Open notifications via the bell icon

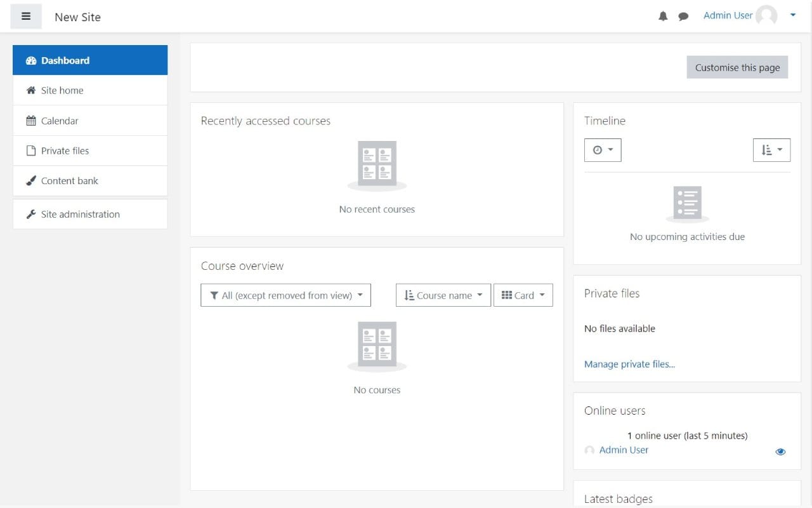(663, 17)
